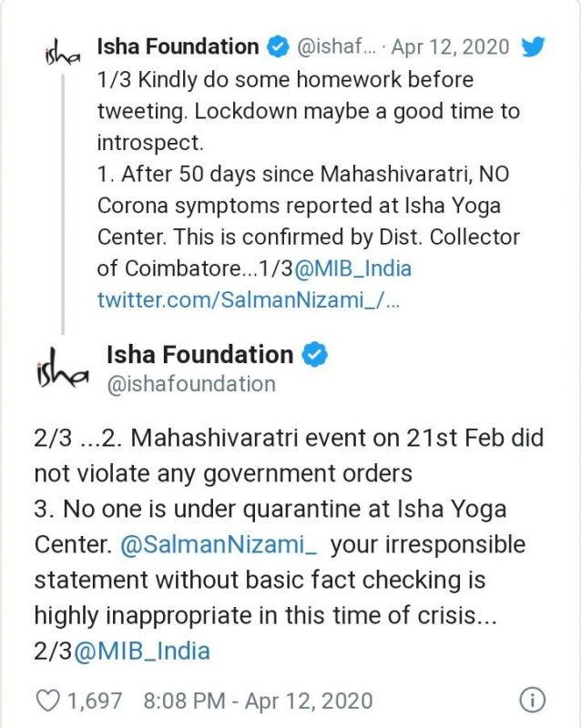Open the 8:08 PM - Apr 12, 2020 timestamp
This screenshot has width=581, height=728.
(258, 700)
